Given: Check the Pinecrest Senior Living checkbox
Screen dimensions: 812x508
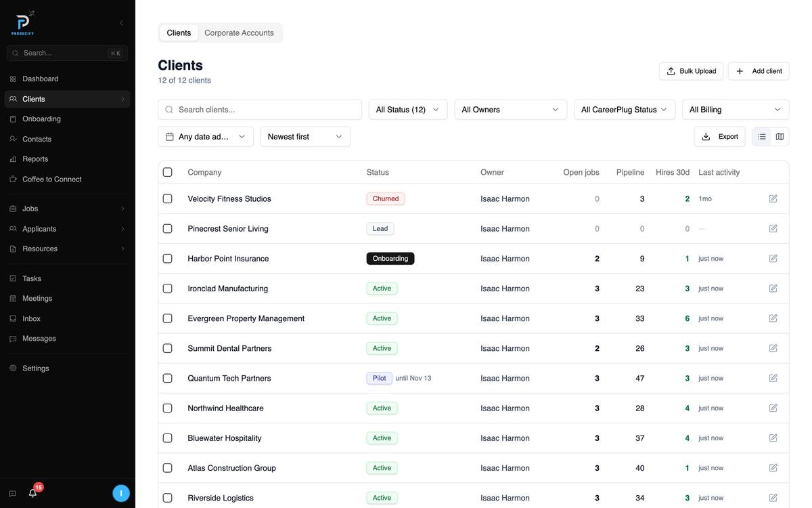Looking at the screenshot, I should pyautogui.click(x=168, y=229).
